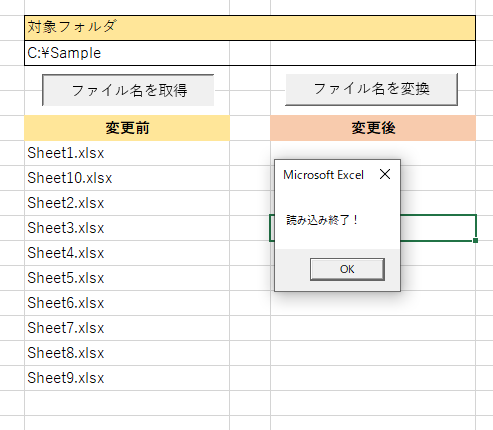Select the Sheet2.xlsx cell
Screen dimensions: 493x430
(127, 203)
